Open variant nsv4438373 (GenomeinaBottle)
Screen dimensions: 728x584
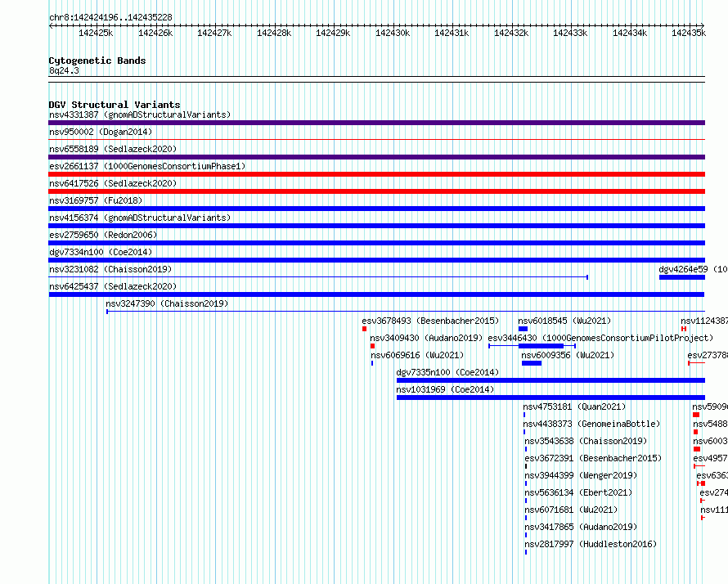[x=591, y=424]
